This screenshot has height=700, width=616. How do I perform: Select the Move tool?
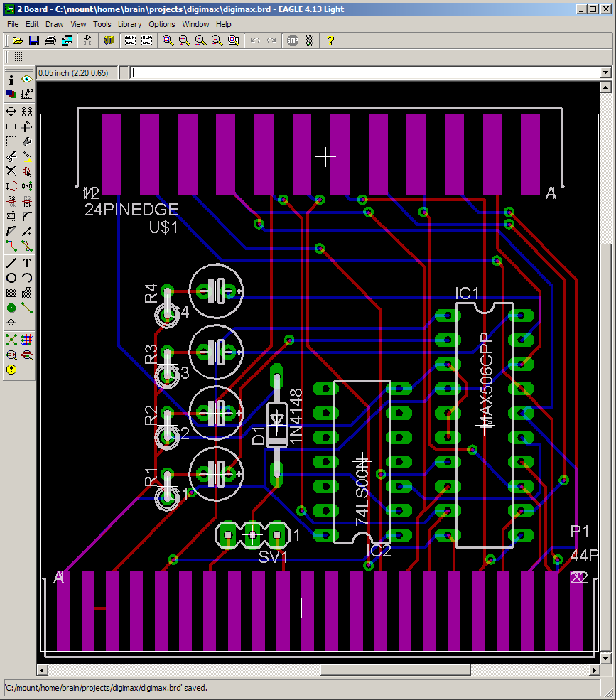pyautogui.click(x=11, y=111)
